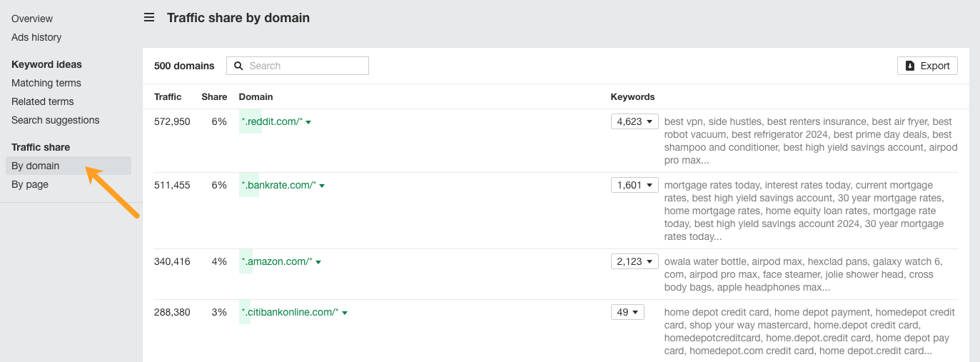Go to Matching terms
The width and height of the screenshot is (980, 362).
click(x=46, y=83)
